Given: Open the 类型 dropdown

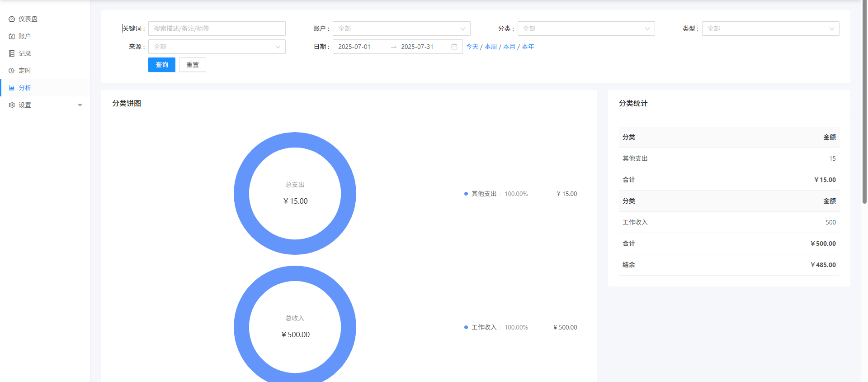Looking at the screenshot, I should click(770, 29).
